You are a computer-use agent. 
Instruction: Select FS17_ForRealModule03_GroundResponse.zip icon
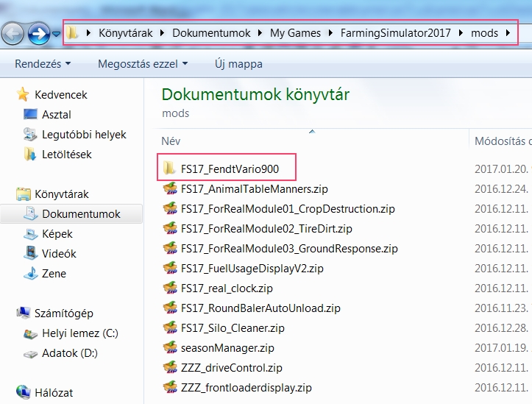(x=170, y=248)
